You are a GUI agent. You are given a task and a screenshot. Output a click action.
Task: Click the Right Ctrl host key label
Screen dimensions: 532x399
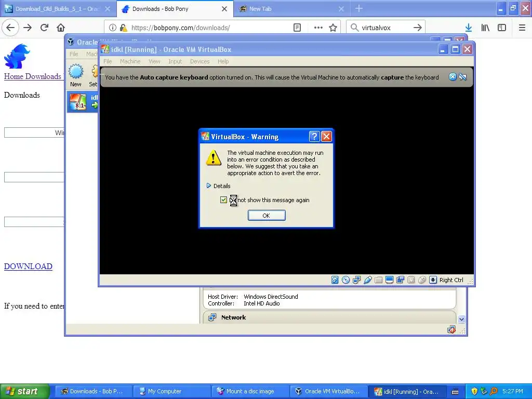pos(451,280)
